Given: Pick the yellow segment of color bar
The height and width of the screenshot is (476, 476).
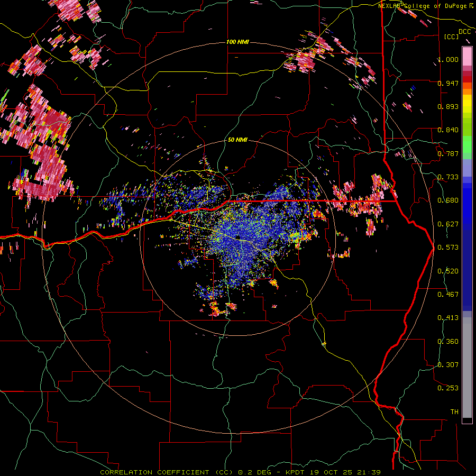Looking at the screenshot, I should 467,104.
